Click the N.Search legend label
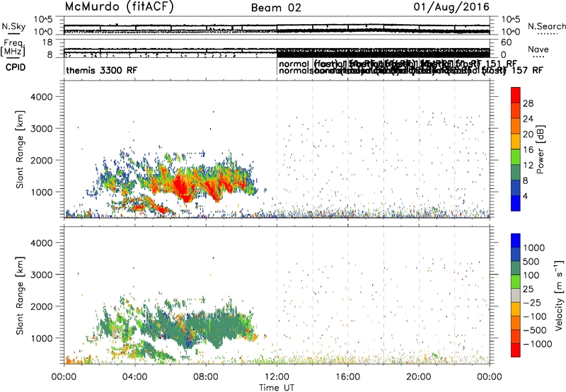This screenshot has width=566, height=392. pos(546,26)
